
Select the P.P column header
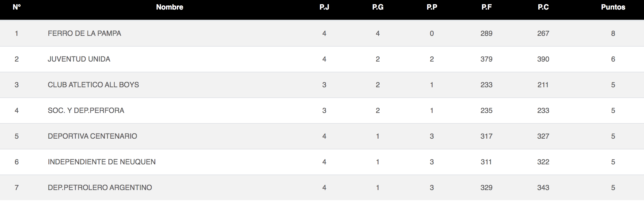pos(432,7)
